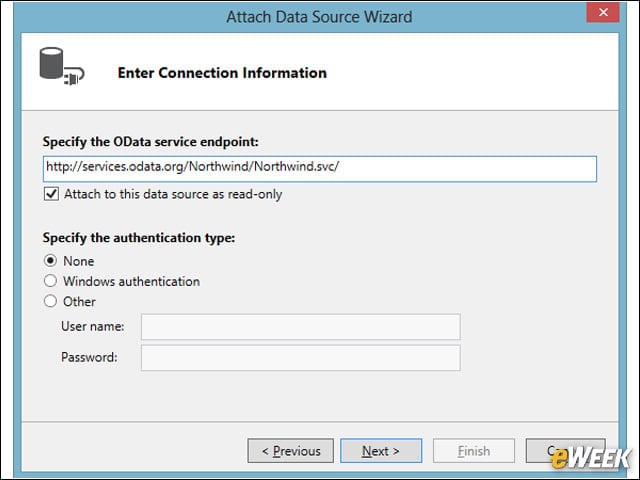The image size is (640, 480).
Task: Focus the OData service endpoint URL field
Action: (x=320, y=169)
